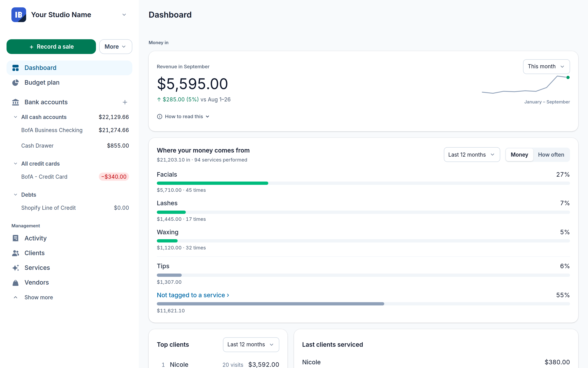Toggle the Show more sidebar chevron
The width and height of the screenshot is (588, 368).
tap(16, 297)
